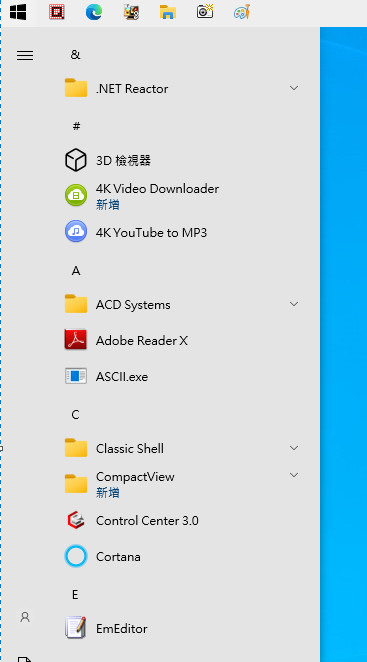The image size is (367, 662).
Task: Launch 3D 檢視器 by its name
Action: (123, 160)
